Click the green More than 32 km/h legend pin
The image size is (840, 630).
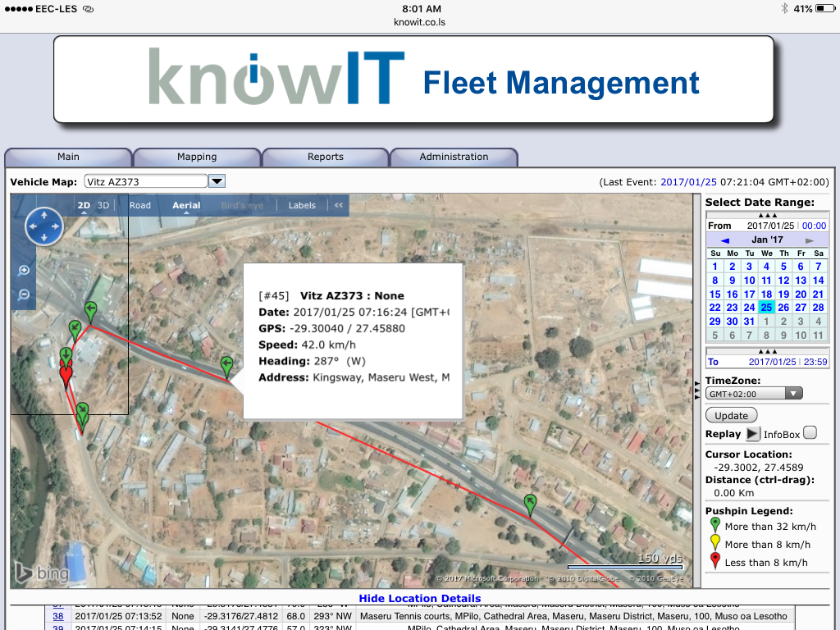[714, 526]
